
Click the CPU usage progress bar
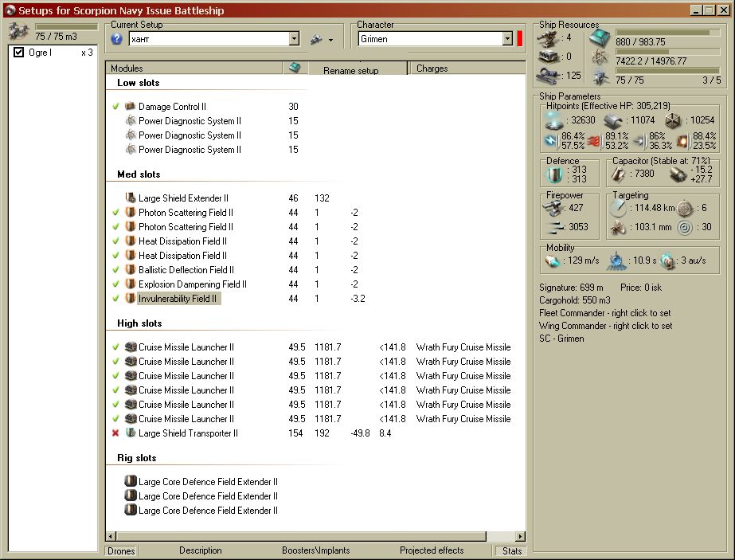click(x=667, y=33)
